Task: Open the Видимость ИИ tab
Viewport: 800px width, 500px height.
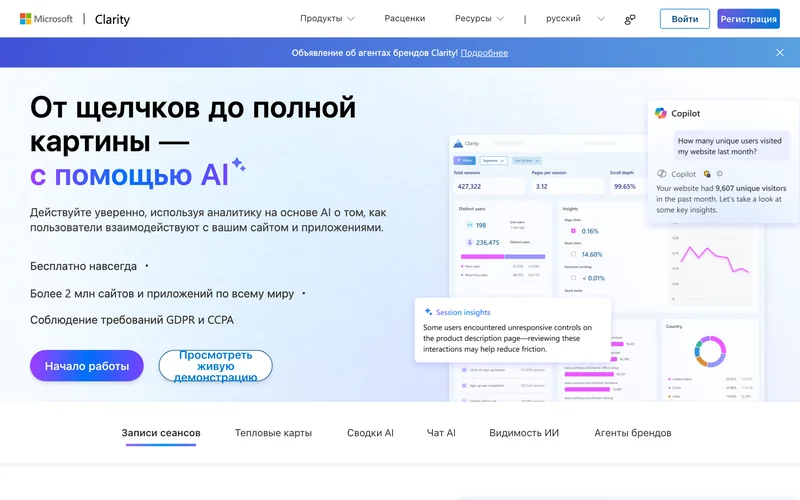Action: 524,433
